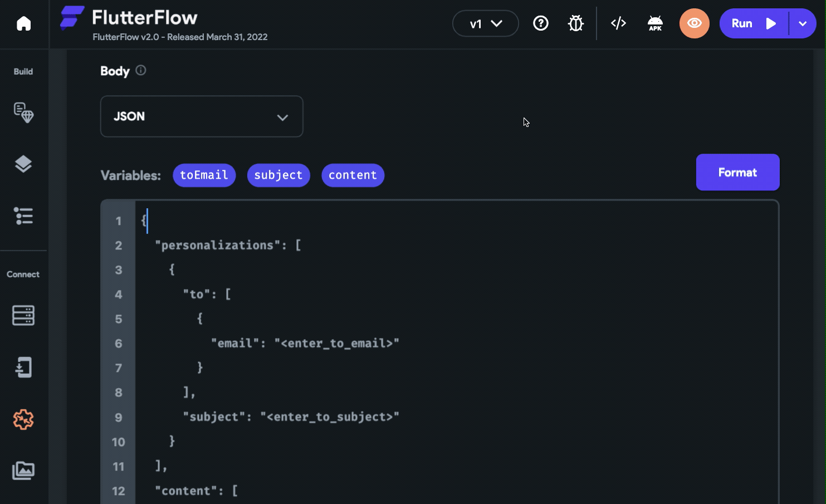The image size is (826, 504).
Task: Open the UI Builder with theme icon
Action: click(x=23, y=112)
